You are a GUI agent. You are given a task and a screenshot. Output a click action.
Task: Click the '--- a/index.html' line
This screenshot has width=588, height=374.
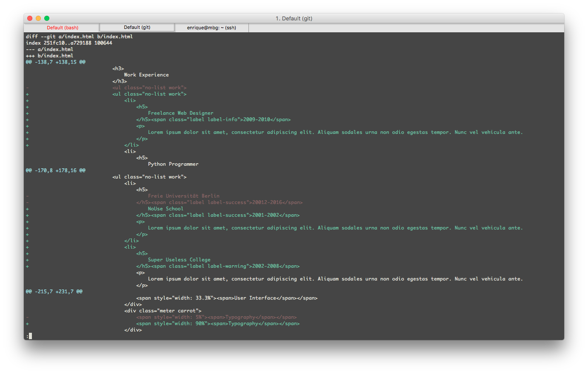pyautogui.click(x=49, y=49)
